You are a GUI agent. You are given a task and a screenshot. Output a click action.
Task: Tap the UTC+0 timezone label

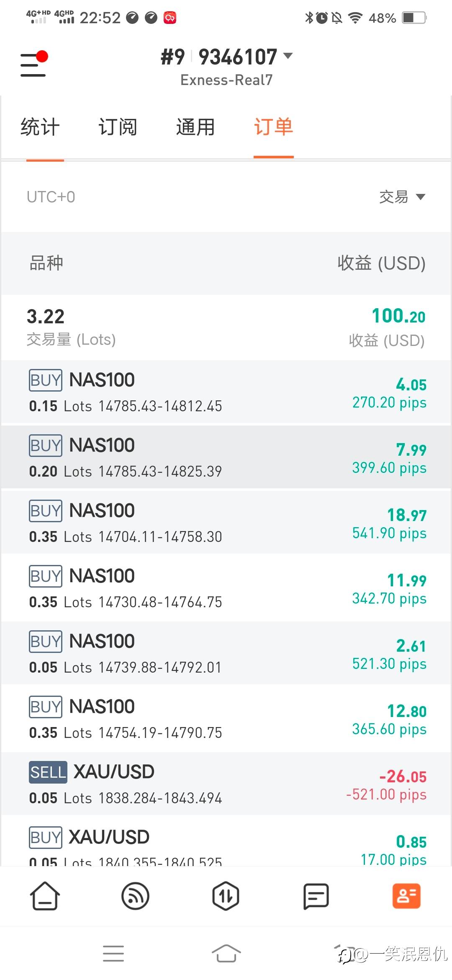[x=51, y=197]
